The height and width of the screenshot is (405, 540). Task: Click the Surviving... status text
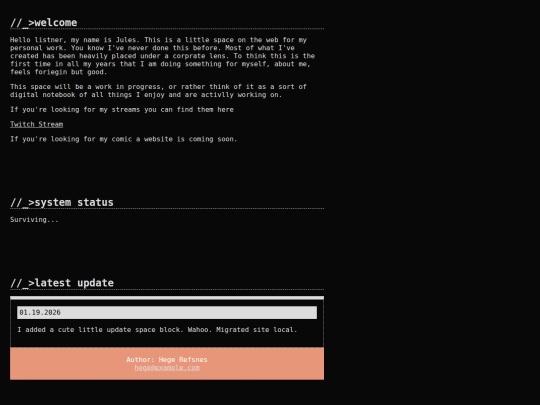point(34,220)
